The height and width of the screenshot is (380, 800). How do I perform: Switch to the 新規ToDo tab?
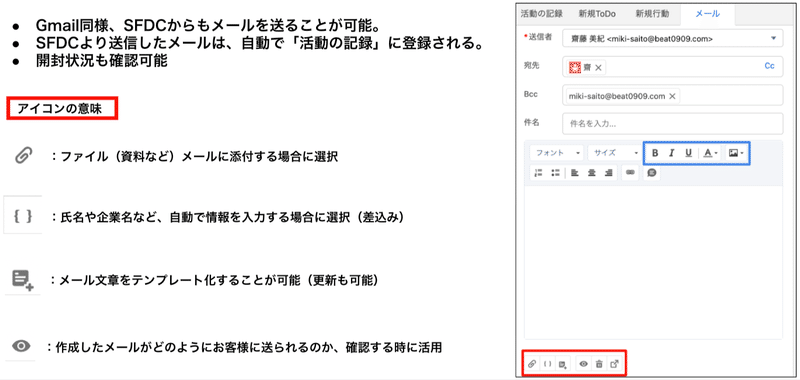coord(596,14)
